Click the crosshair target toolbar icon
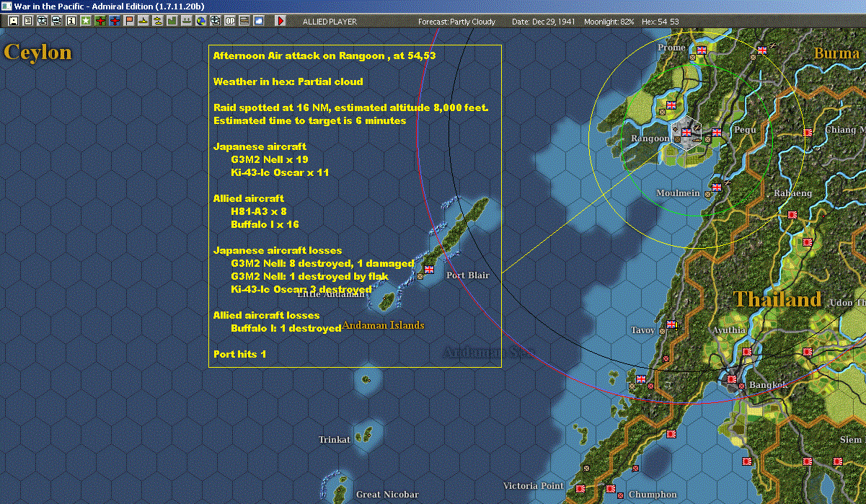The image size is (866, 504). pyautogui.click(x=215, y=21)
